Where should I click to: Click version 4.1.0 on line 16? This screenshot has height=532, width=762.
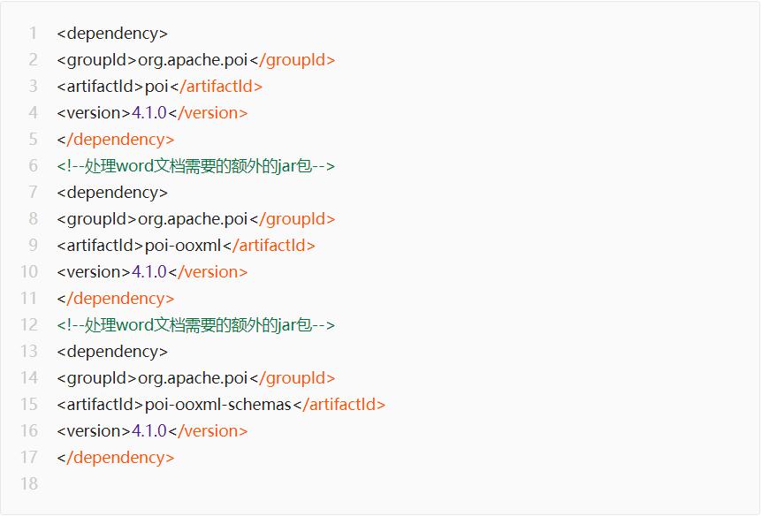coord(149,431)
